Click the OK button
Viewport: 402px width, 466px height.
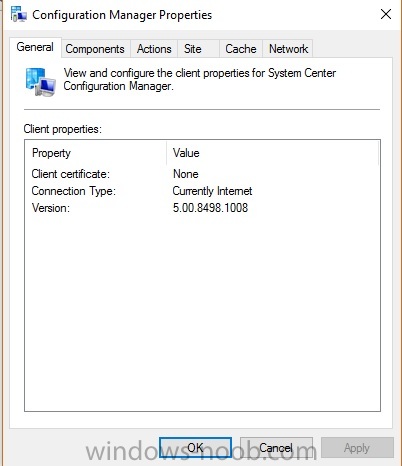(195, 447)
